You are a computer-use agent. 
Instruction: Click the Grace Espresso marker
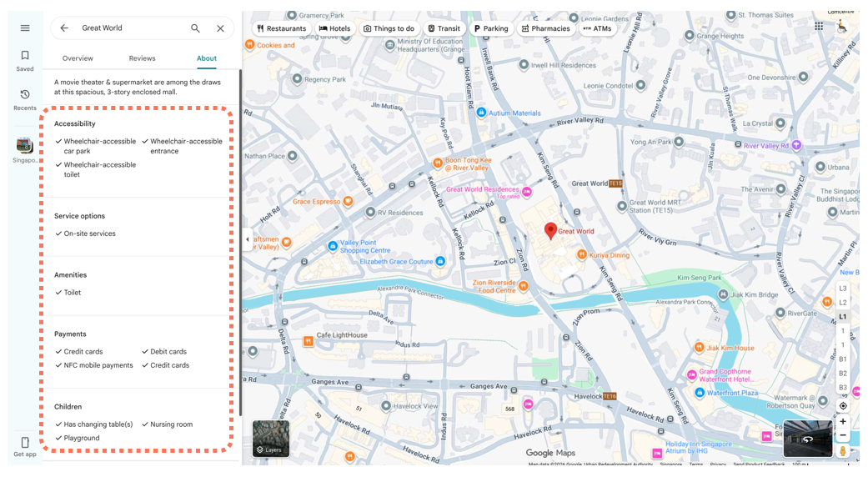[x=348, y=202]
